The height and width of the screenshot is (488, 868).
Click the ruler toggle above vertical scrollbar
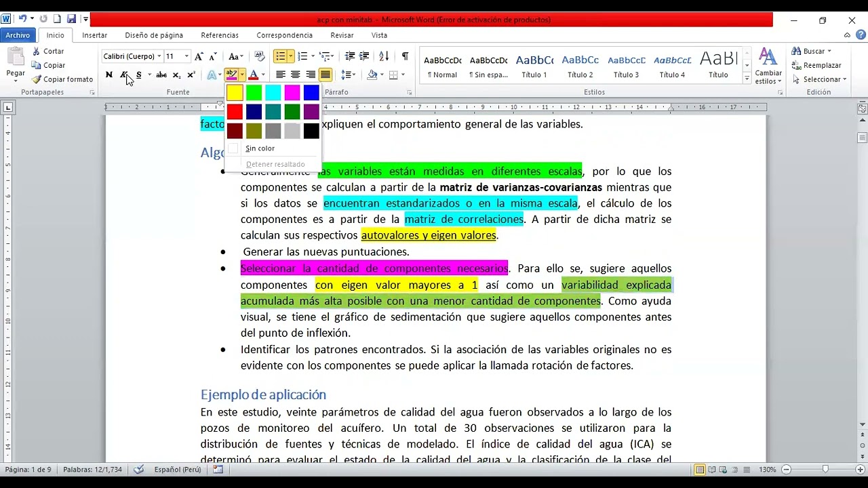pos(863,108)
